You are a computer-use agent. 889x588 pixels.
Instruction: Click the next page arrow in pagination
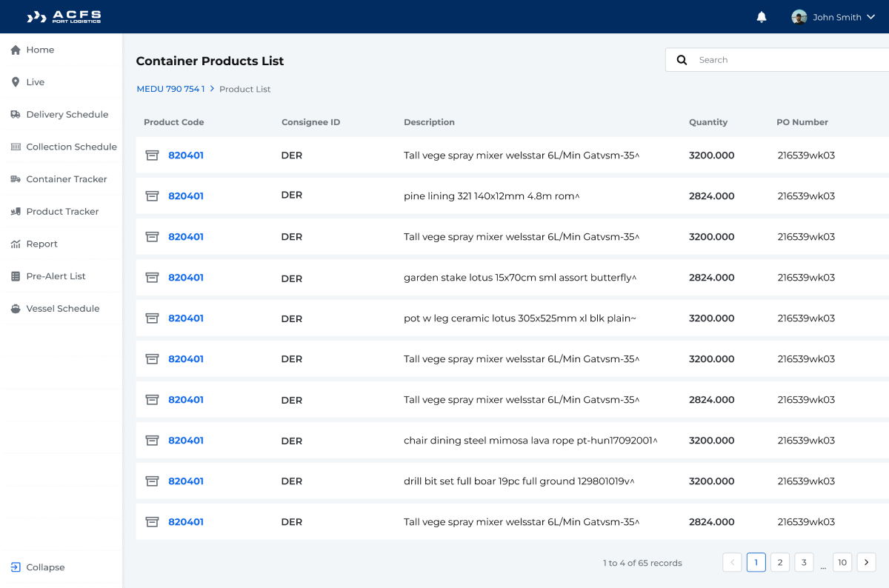click(866, 562)
